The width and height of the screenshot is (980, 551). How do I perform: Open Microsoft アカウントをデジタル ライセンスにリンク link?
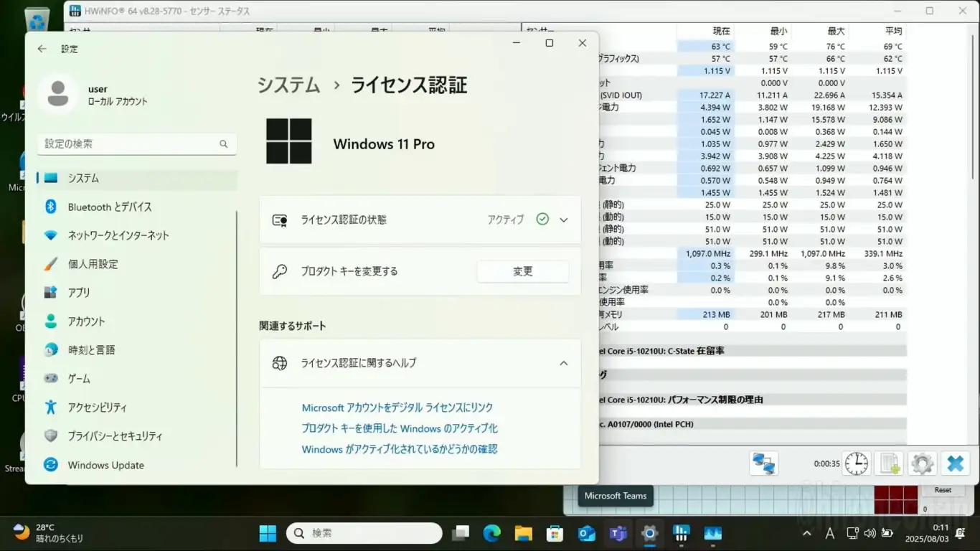coord(397,408)
